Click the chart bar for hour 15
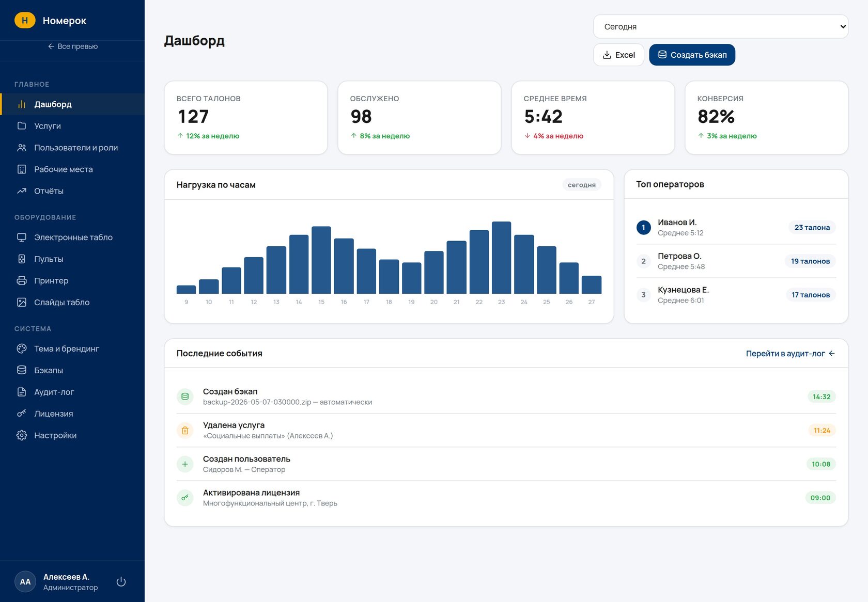 click(321, 260)
